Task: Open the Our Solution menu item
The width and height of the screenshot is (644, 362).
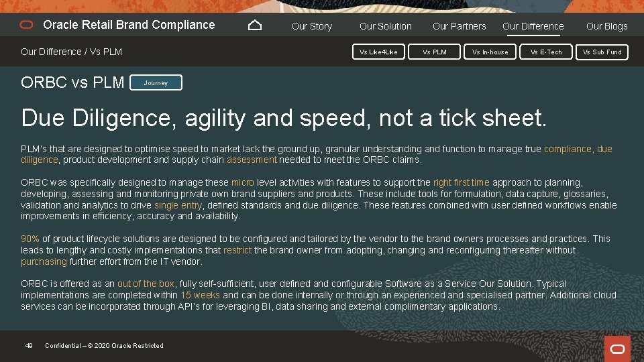Action: [x=385, y=26]
